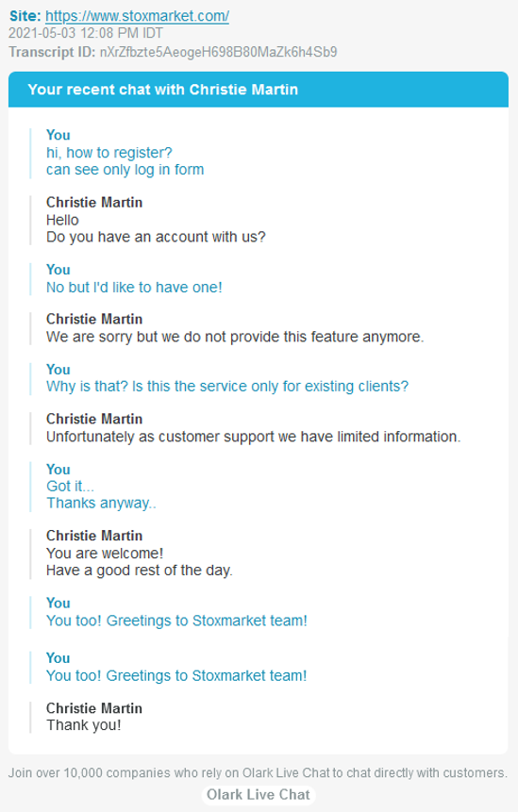The width and height of the screenshot is (518, 812).
Task: Click the 'You are welcome!' reply
Action: 105,553
